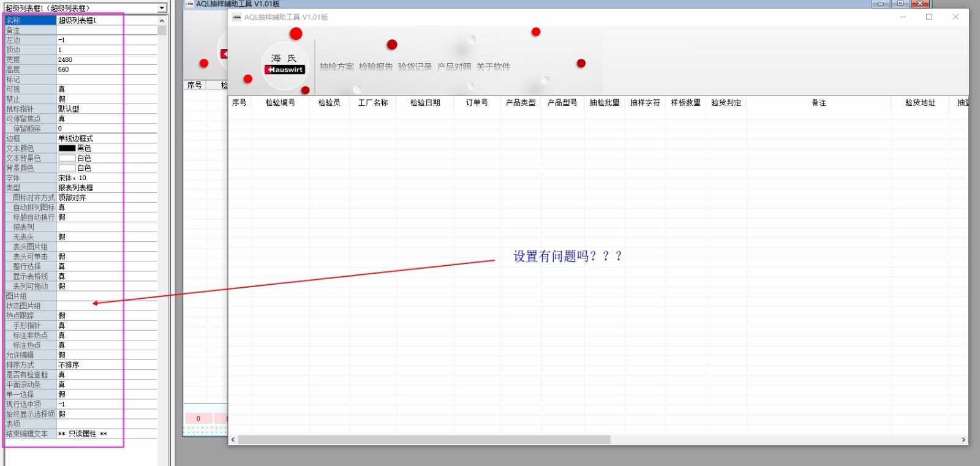
Task: Click the 备注 column header
Action: 818,103
